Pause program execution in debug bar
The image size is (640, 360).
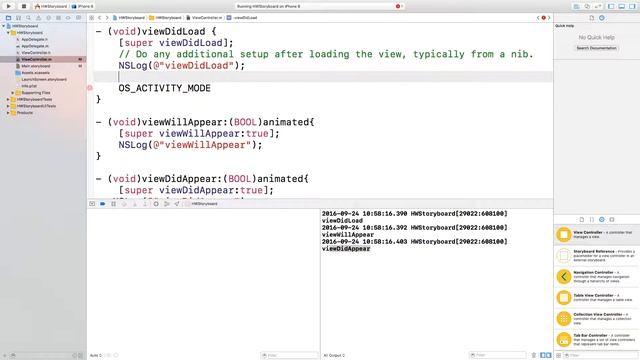click(x=113, y=204)
